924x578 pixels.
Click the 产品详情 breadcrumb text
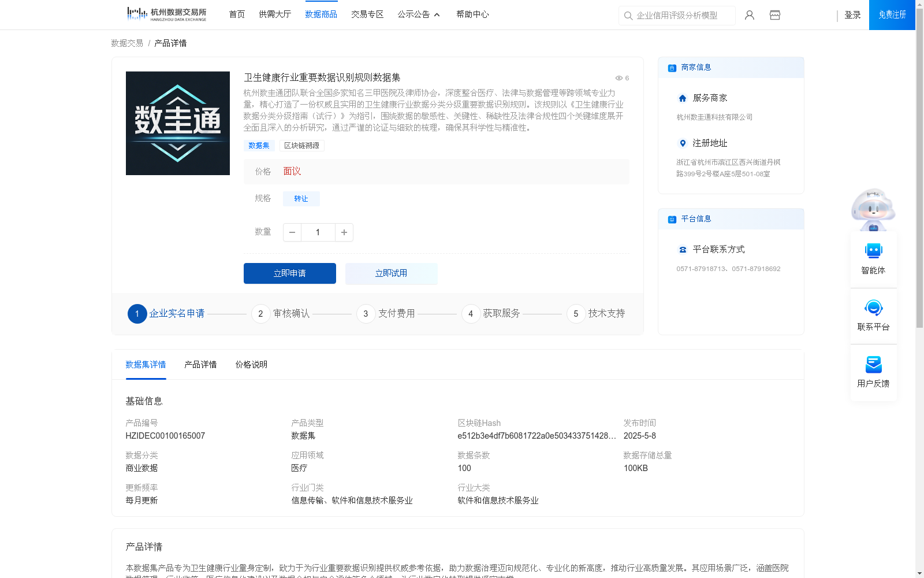(170, 43)
